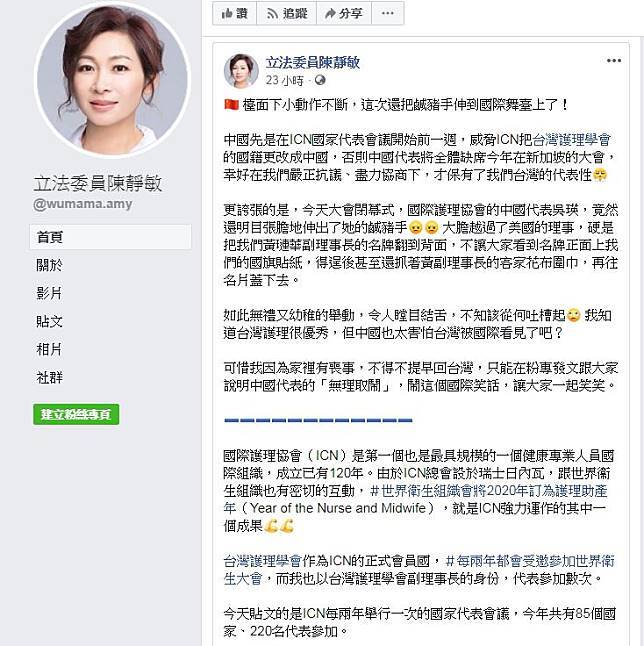The height and width of the screenshot is (646, 644).
Task: Click the small post author avatar
Action: 241,71
